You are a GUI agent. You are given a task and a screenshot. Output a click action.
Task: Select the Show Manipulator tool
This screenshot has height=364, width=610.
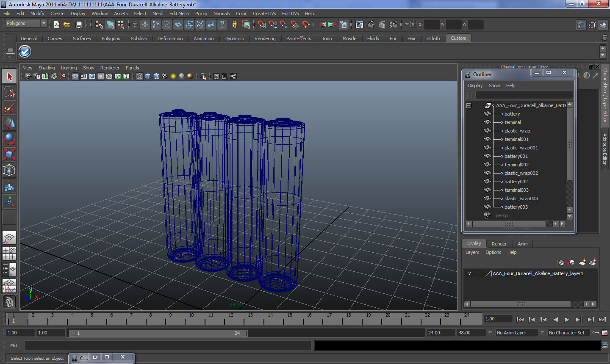9,201
